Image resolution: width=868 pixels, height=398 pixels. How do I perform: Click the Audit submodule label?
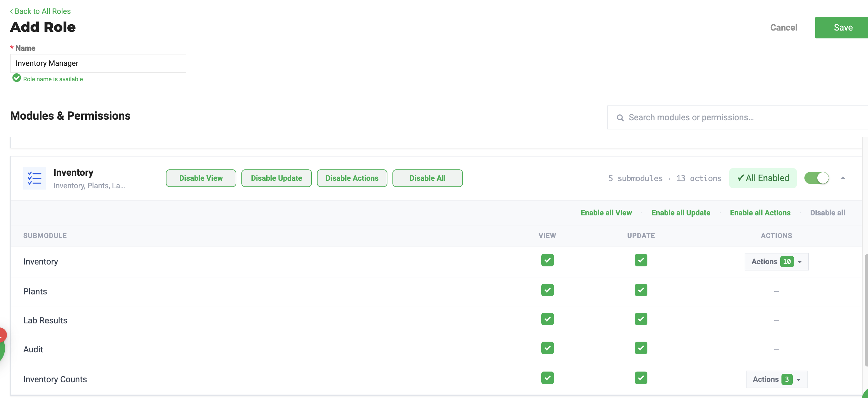(x=33, y=349)
